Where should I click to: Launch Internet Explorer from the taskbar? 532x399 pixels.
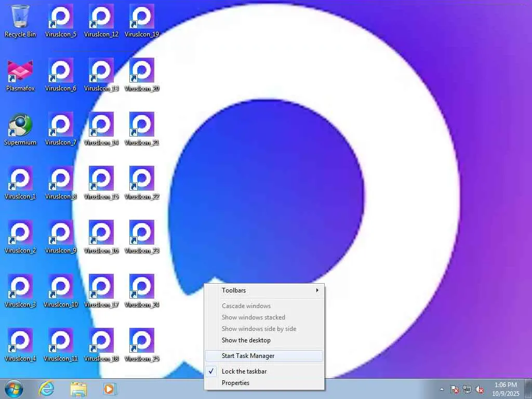[x=46, y=389]
